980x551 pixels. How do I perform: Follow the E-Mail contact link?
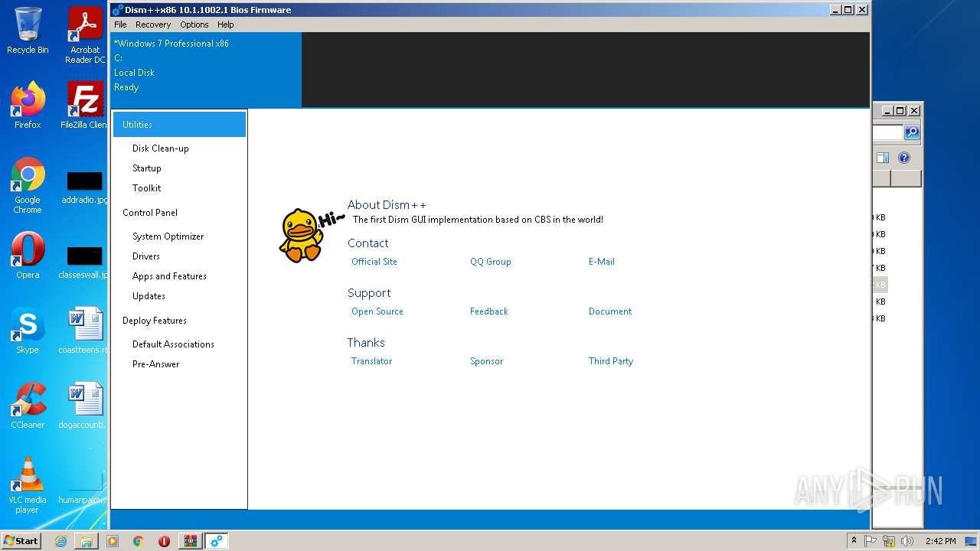[602, 262]
